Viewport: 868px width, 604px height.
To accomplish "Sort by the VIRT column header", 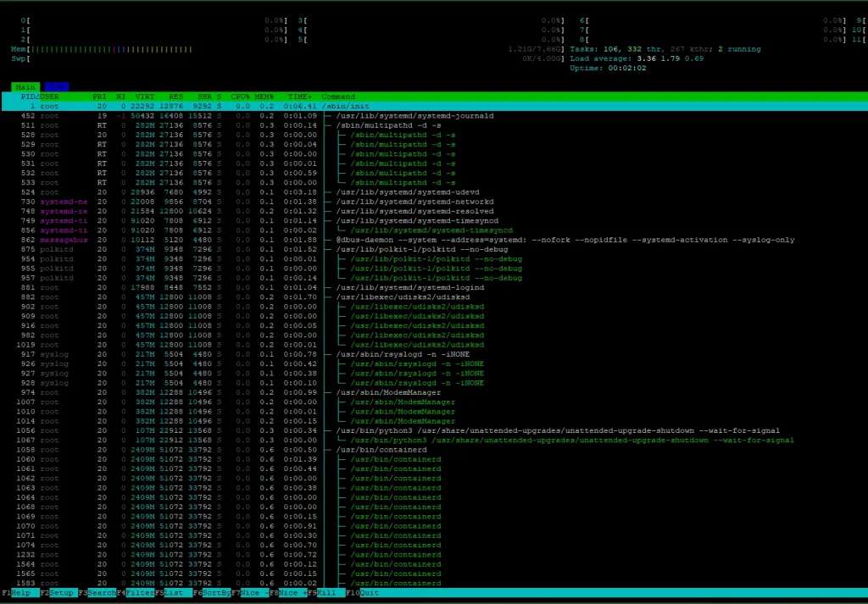I will tap(145, 97).
